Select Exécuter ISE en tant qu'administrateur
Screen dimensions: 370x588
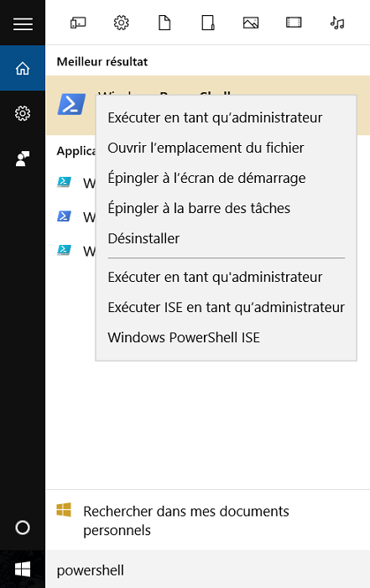point(226,307)
